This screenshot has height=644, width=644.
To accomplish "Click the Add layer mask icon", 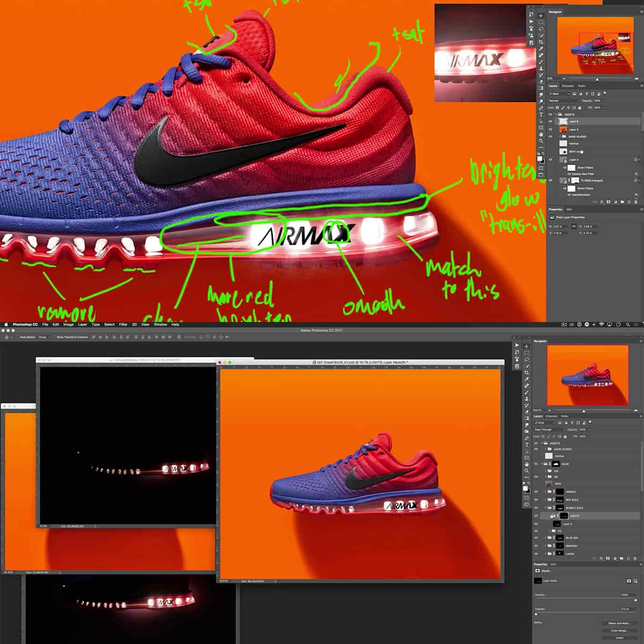I will [608, 557].
